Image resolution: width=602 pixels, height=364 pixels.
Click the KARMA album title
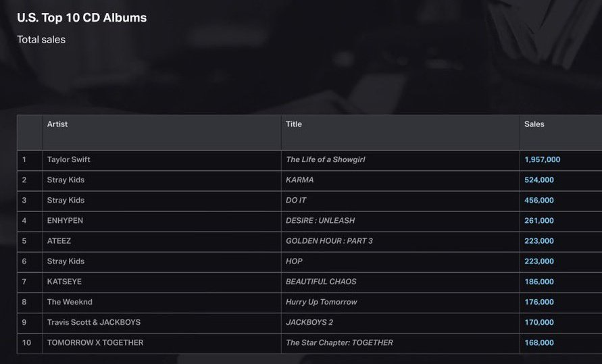(x=300, y=180)
